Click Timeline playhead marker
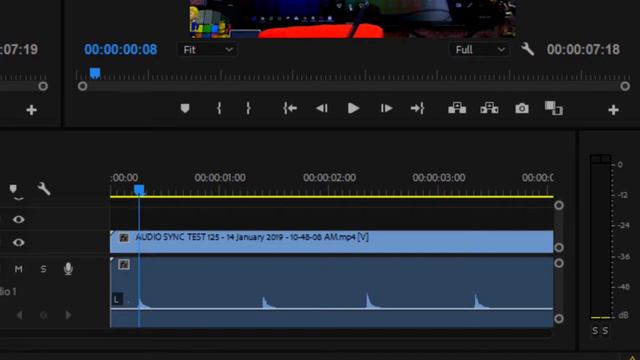Screen dimensions: 640x360 click(x=139, y=190)
